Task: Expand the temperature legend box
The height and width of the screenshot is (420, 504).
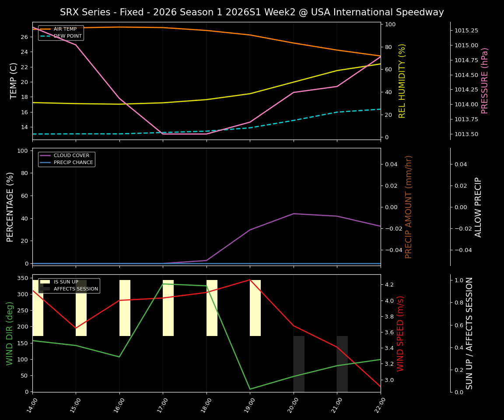Action: tap(60, 32)
